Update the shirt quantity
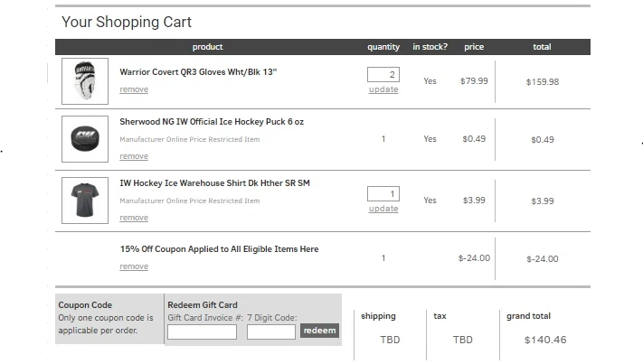 tap(383, 209)
